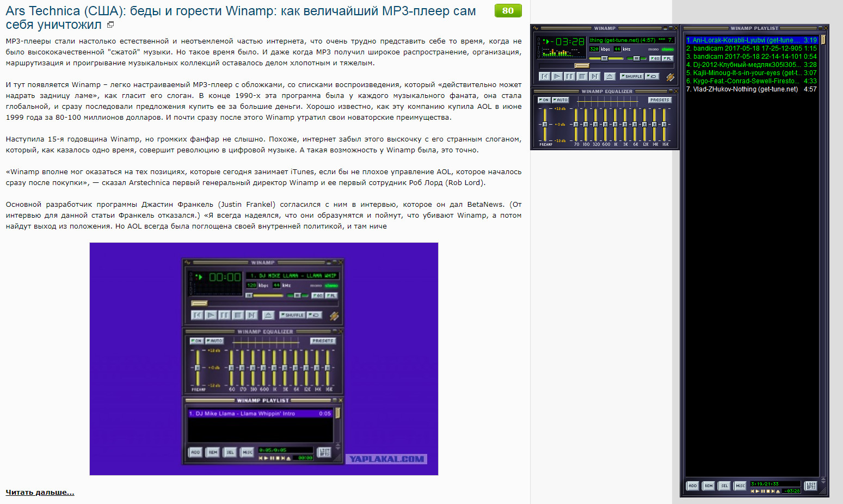Open the playlist MISC menu
The image size is (843, 504).
740,485
